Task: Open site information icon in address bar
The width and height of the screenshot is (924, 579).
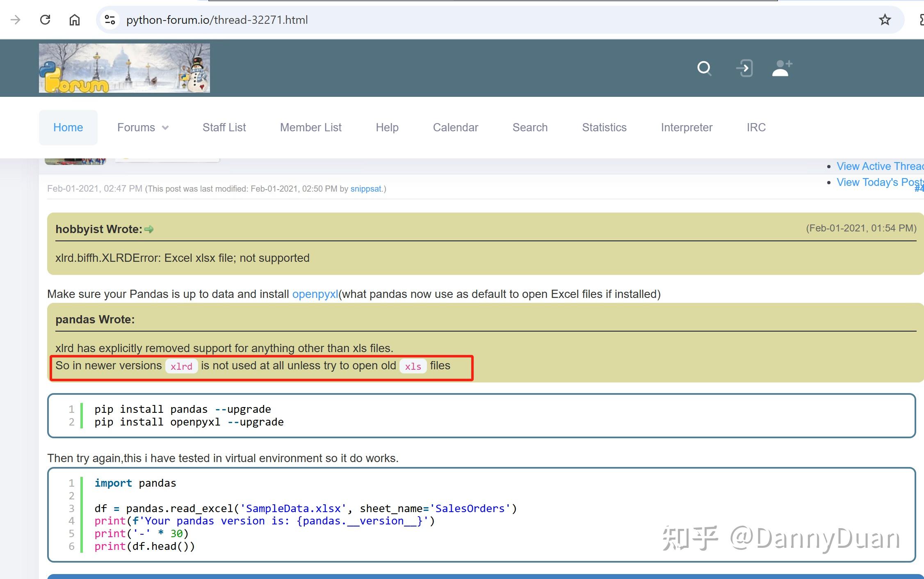Action: point(110,20)
